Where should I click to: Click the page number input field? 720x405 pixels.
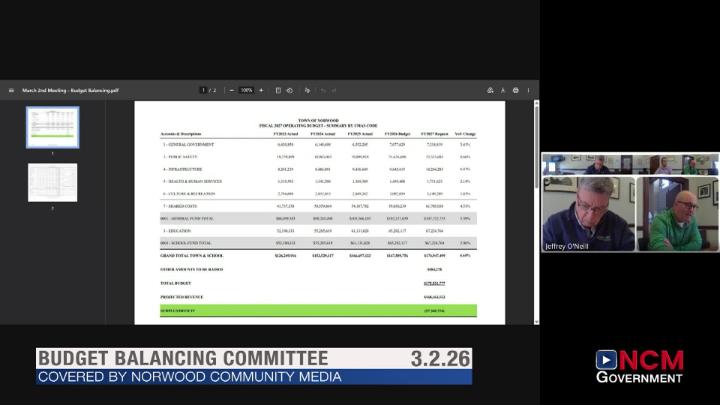[x=203, y=90]
